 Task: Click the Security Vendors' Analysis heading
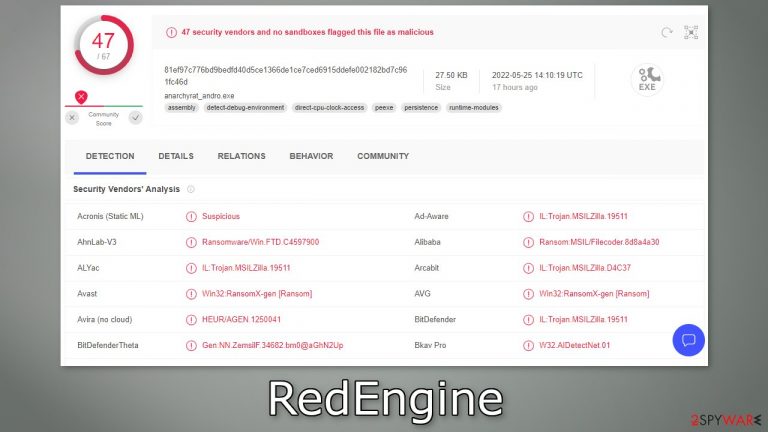tap(126, 189)
